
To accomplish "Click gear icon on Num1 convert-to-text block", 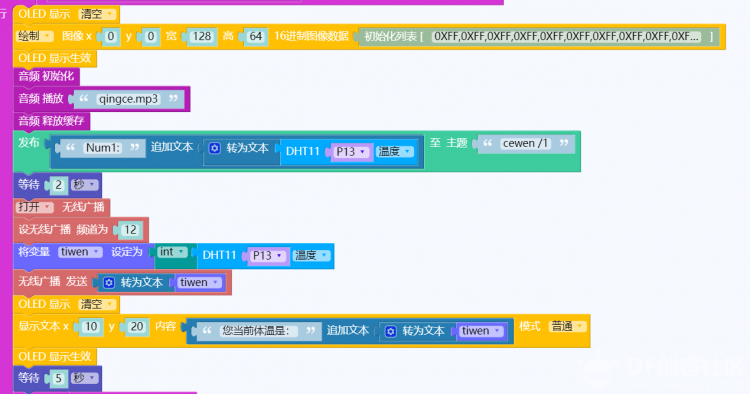I will [215, 148].
